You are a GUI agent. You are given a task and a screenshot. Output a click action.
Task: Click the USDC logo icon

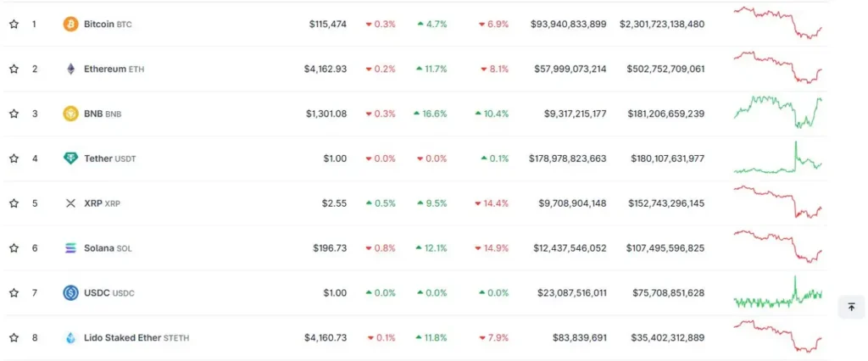pyautogui.click(x=70, y=293)
